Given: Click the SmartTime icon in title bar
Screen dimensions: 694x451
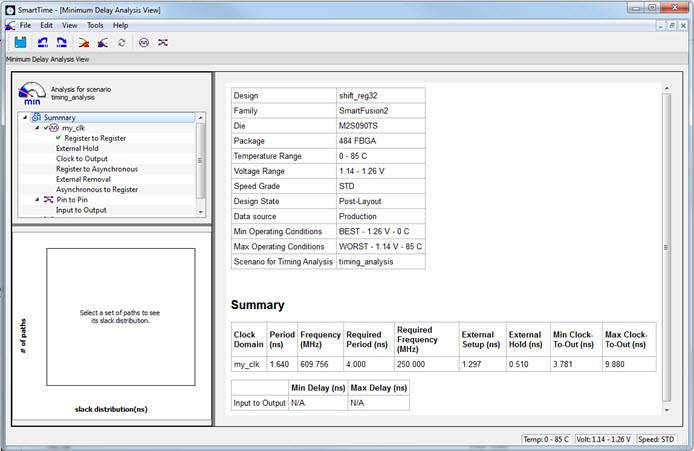Looking at the screenshot, I should click(11, 8).
